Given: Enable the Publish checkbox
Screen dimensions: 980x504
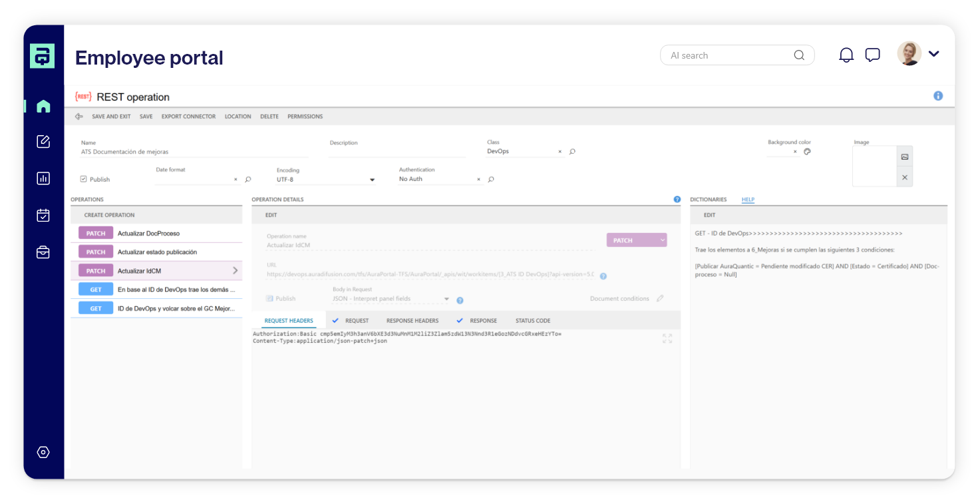Looking at the screenshot, I should (x=82, y=178).
